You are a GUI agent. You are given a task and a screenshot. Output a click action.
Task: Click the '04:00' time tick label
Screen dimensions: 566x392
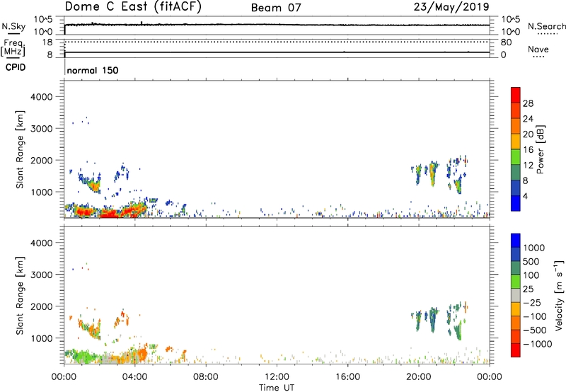click(x=134, y=377)
